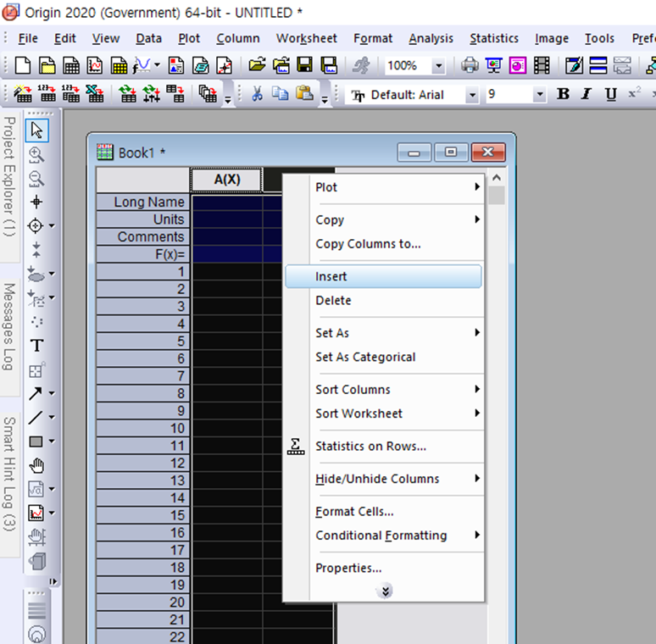The height and width of the screenshot is (644, 656).
Task: Open the Worksheet menu
Action: click(x=306, y=38)
